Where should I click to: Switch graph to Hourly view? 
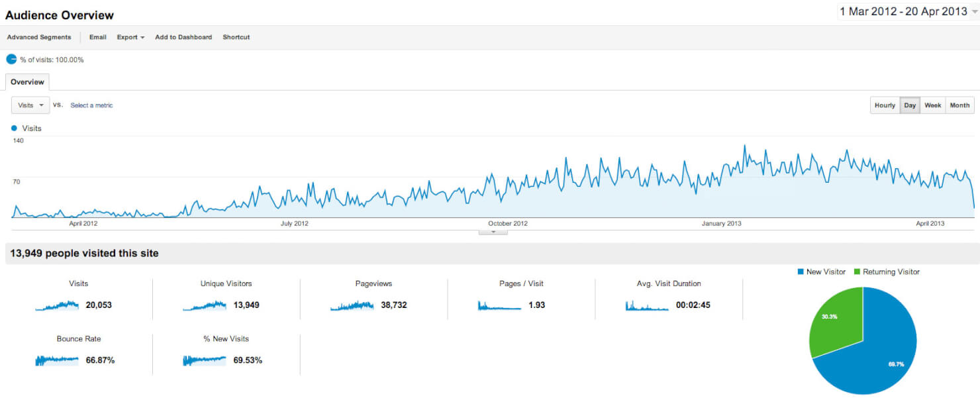point(885,105)
